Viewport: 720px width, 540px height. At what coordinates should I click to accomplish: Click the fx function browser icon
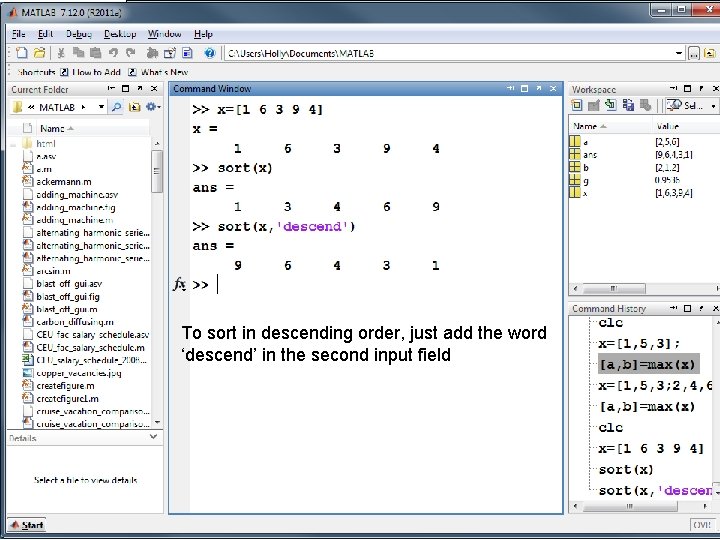(x=179, y=285)
